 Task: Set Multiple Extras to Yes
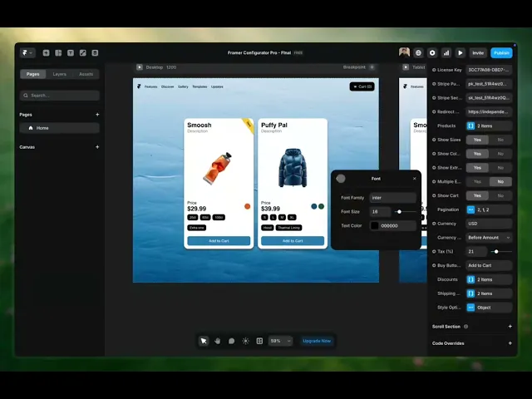tap(477, 181)
